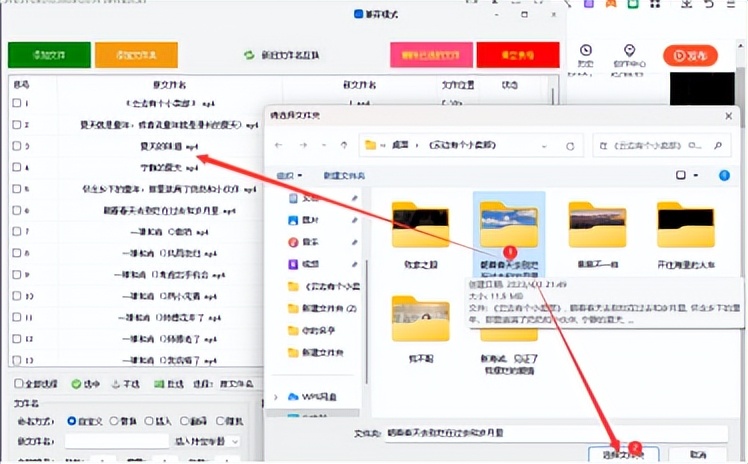The width and height of the screenshot is (748, 464).
Task: Select the 替换 naming radio button
Action: 114,421
